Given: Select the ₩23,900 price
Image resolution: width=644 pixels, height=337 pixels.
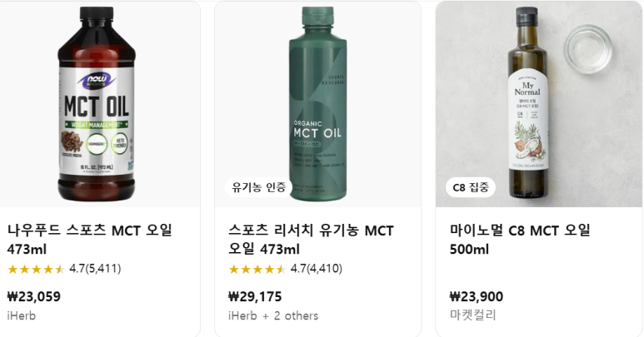Looking at the screenshot, I should click(x=477, y=296).
